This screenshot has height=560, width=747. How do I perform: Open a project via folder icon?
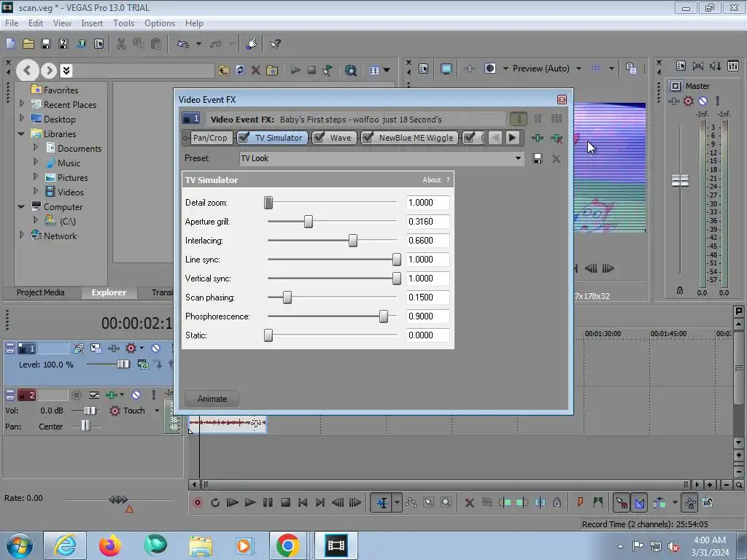(28, 44)
